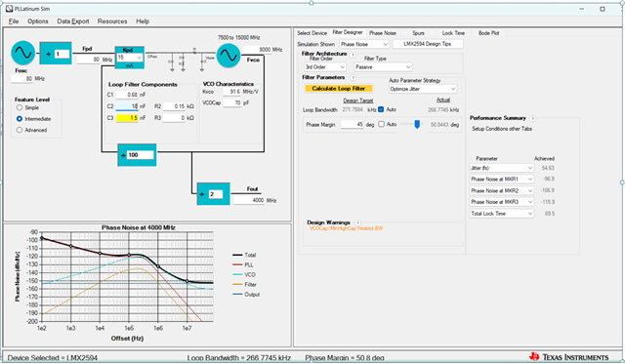Screen dimensions: 625x364
Task: Click the LMX2594 Design Tips button
Action: pyautogui.click(x=428, y=44)
